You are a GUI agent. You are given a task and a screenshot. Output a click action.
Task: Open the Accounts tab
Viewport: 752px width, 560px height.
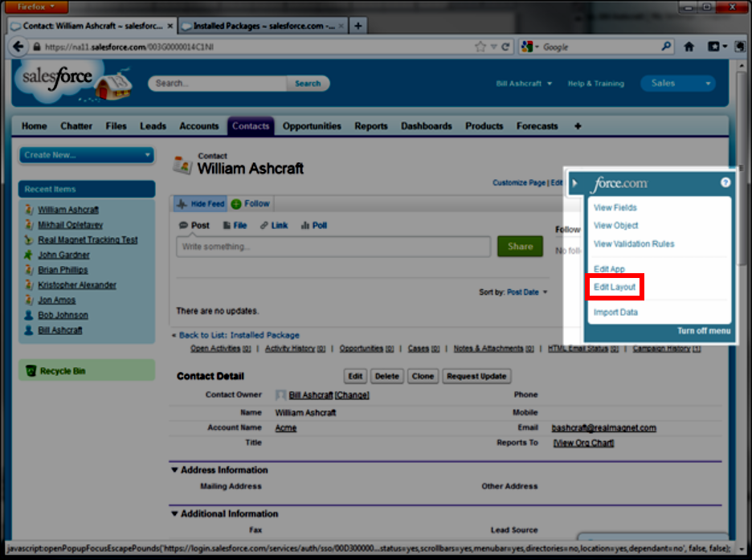(x=199, y=126)
